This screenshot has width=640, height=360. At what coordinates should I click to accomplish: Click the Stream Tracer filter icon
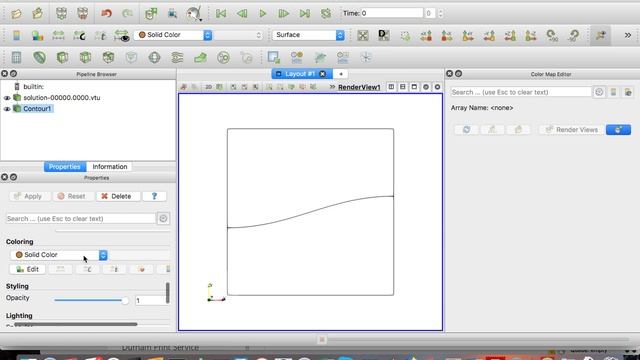(x=177, y=58)
